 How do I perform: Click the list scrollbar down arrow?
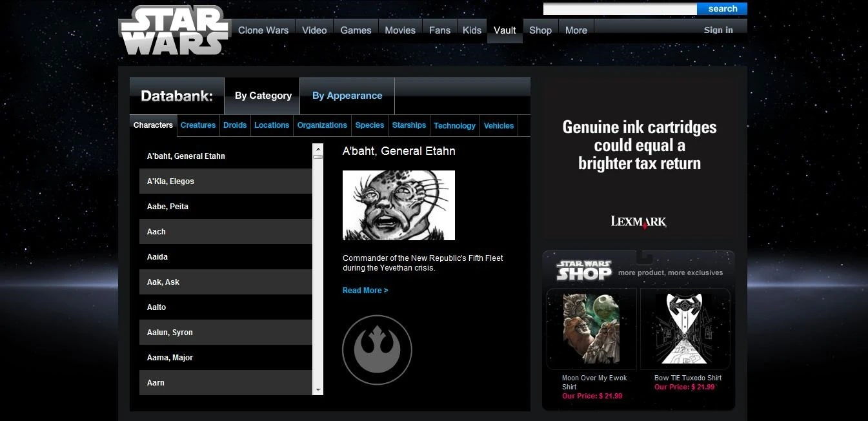(x=318, y=390)
